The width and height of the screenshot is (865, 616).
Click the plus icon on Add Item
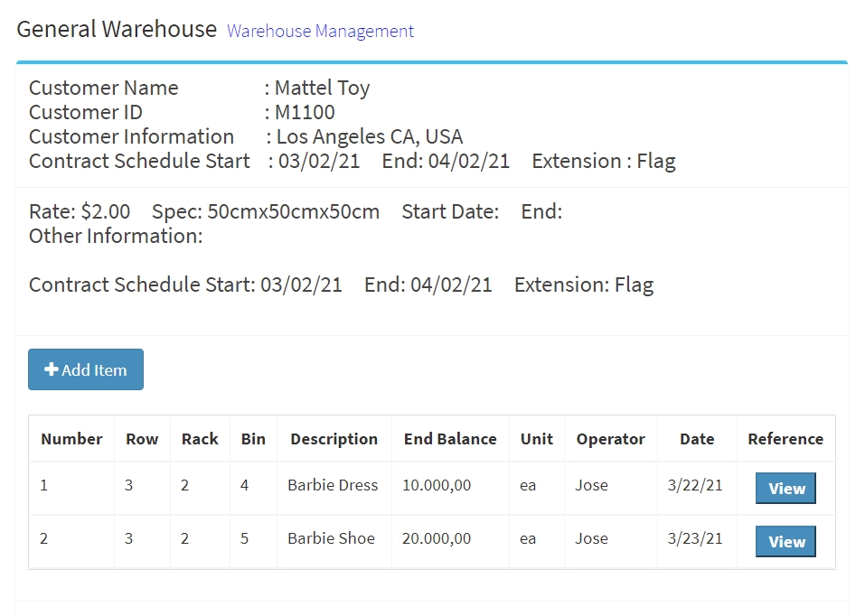(x=52, y=369)
